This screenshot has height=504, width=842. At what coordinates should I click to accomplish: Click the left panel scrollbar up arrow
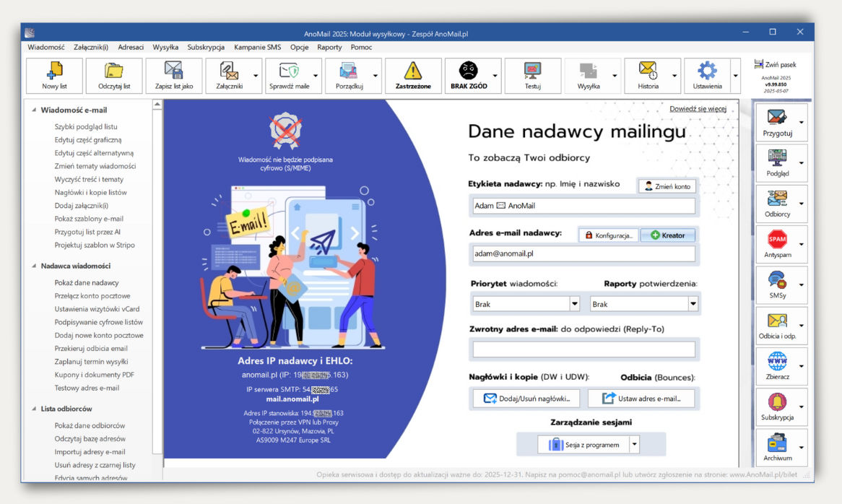pos(157,105)
